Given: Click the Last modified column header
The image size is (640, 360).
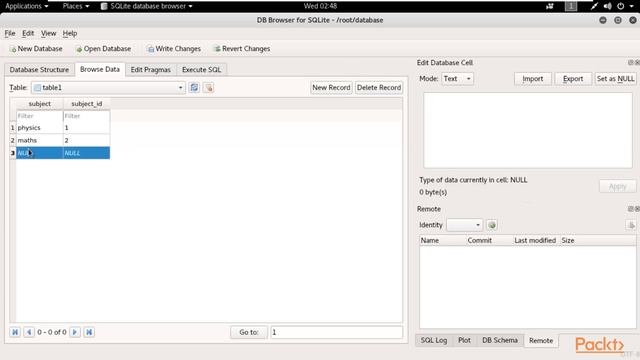Looking at the screenshot, I should 536,240.
